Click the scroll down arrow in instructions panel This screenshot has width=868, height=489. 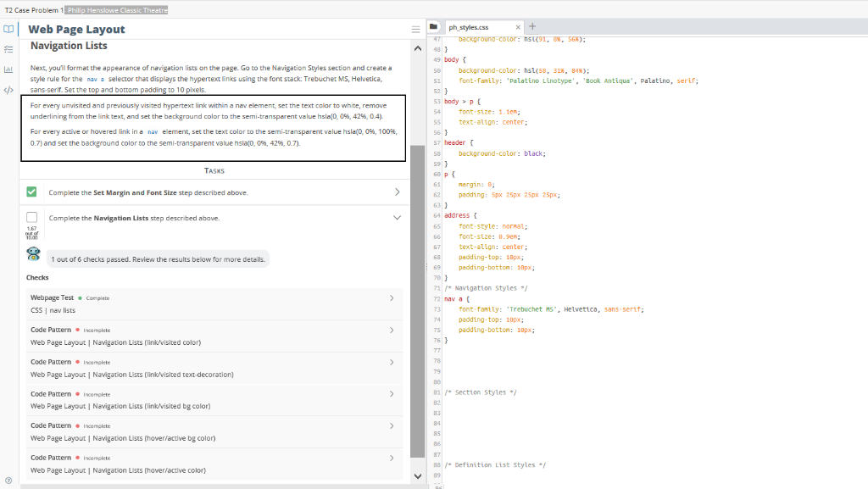[417, 476]
